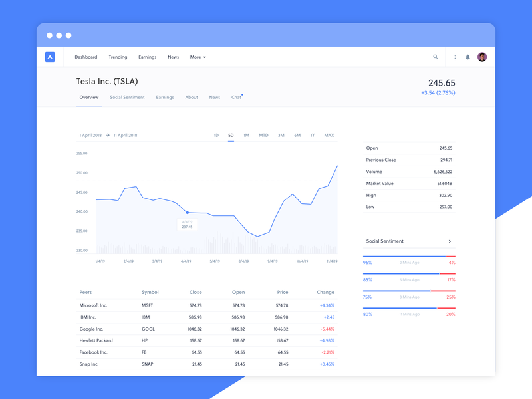Click the Close column header
Viewport: 532px width, 399px height.
coord(196,292)
